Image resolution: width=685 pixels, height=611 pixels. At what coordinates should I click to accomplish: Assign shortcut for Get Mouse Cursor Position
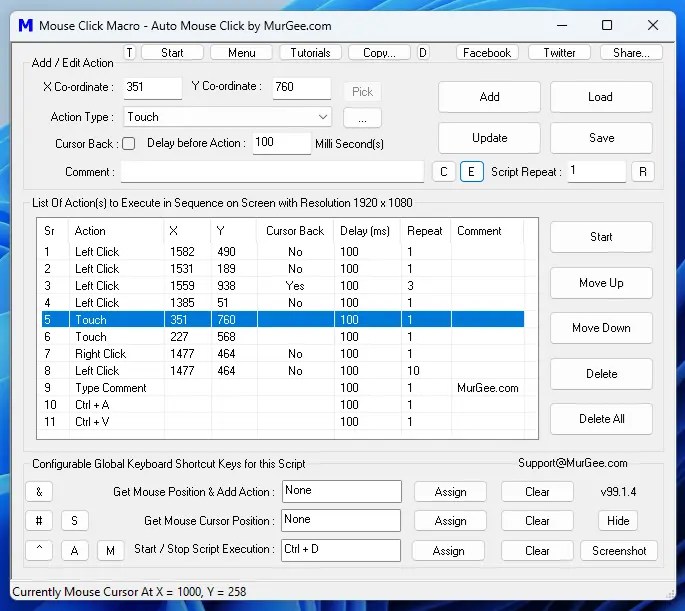click(450, 521)
